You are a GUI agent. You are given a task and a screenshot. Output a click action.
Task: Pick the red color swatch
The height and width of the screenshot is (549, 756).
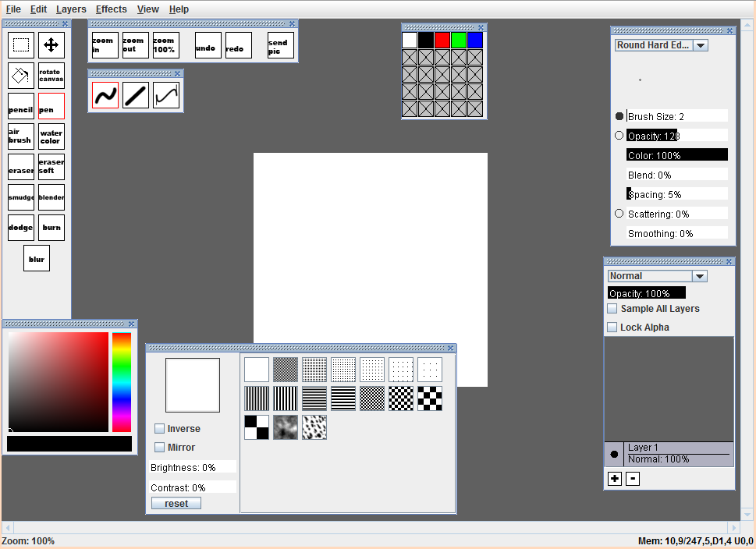pyautogui.click(x=442, y=40)
